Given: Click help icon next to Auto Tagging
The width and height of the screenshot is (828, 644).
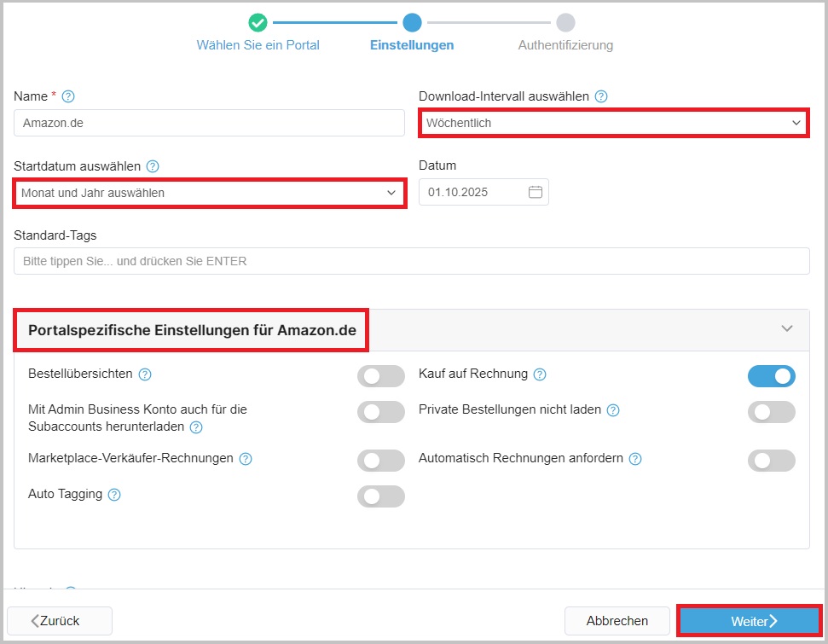Looking at the screenshot, I should (114, 495).
